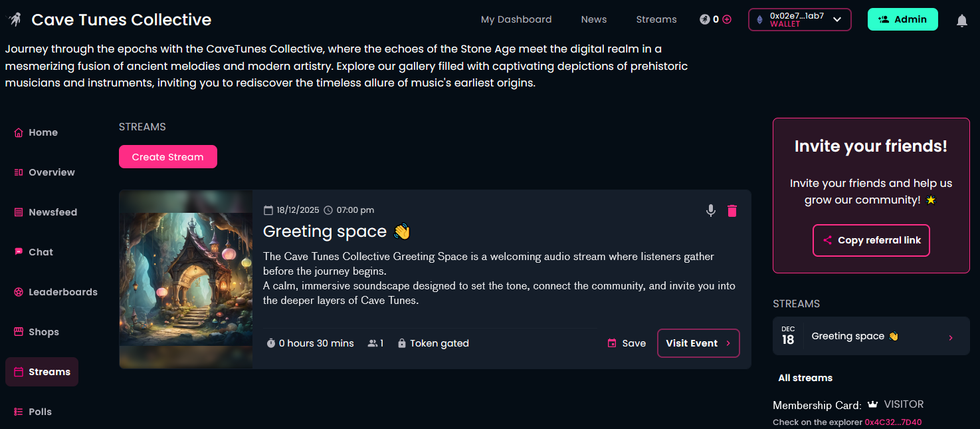Viewport: 980px width, 429px height.
Task: Open Shops from the sidebar
Action: click(43, 332)
